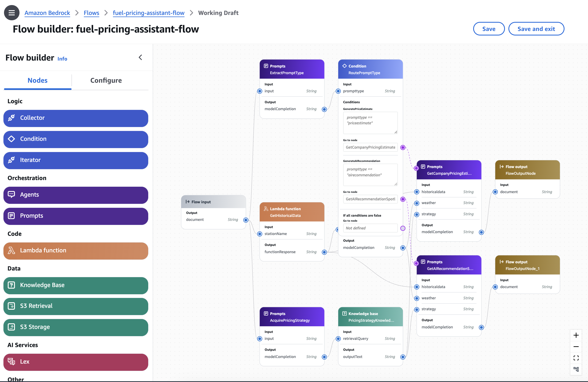Fit the flow view to screen

[x=576, y=358]
